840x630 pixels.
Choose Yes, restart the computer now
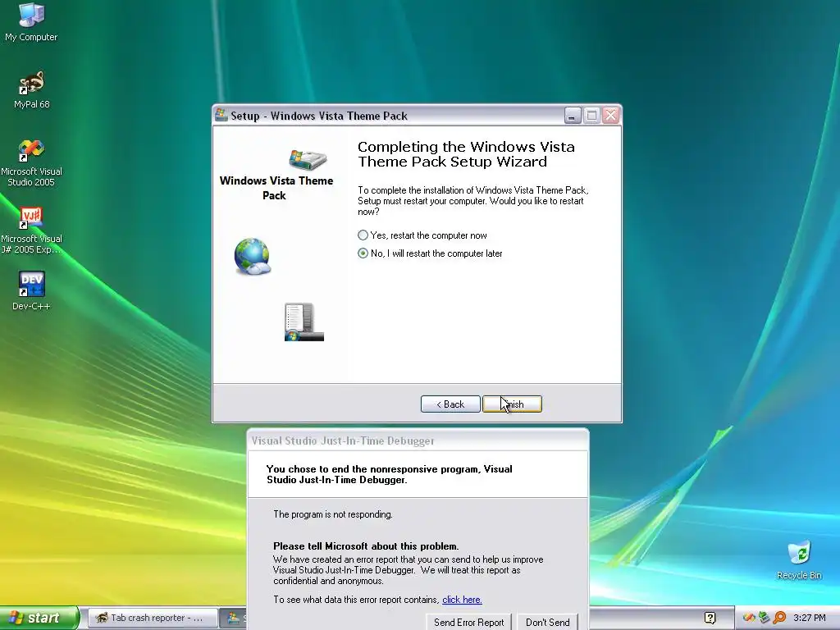tap(422, 235)
